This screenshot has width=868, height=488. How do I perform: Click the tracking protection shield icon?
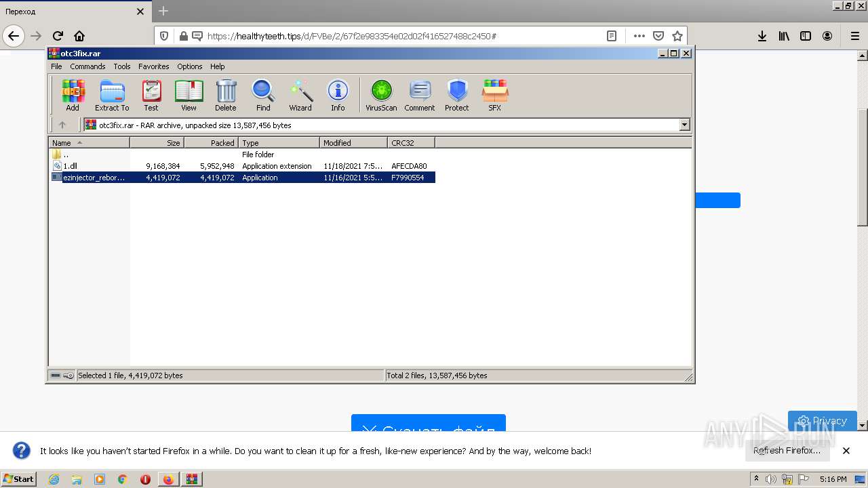pos(164,36)
